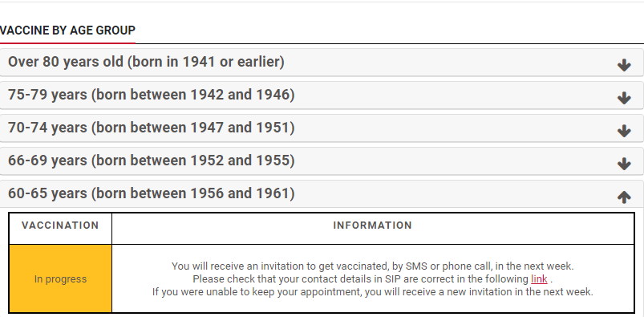This screenshot has height=317, width=644.
Task: Click the 'INFORMATION' column header
Action: (372, 226)
